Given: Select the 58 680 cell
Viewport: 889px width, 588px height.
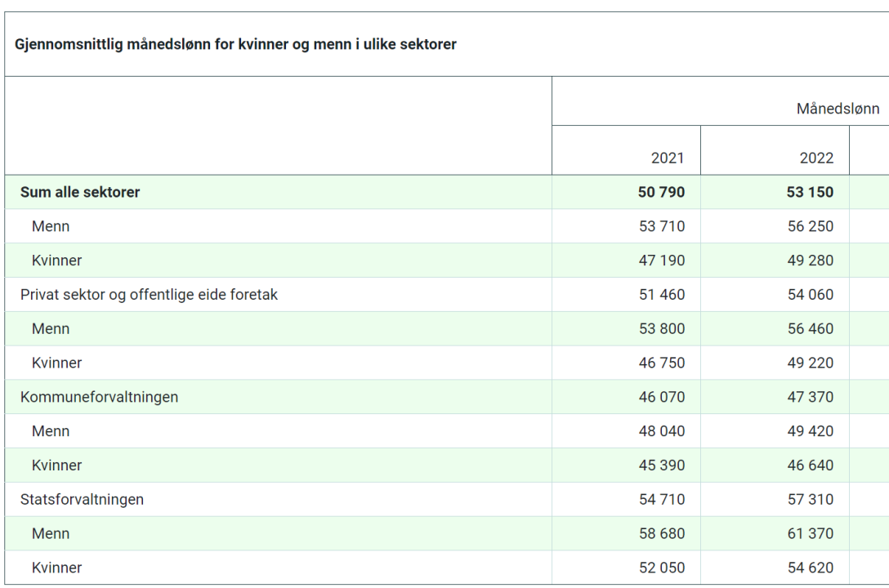Looking at the screenshot, I should 662,534.
